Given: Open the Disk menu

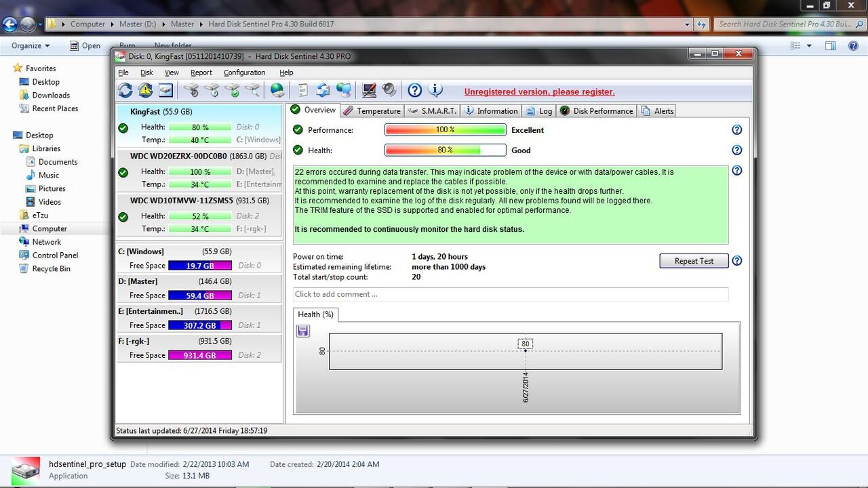Looking at the screenshot, I should click(x=146, y=73).
